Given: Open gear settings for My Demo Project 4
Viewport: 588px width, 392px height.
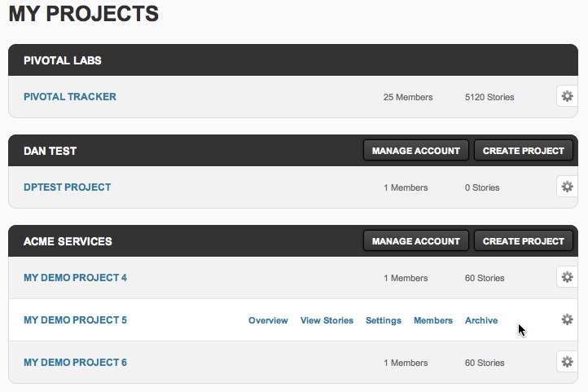Looking at the screenshot, I should [567, 277].
